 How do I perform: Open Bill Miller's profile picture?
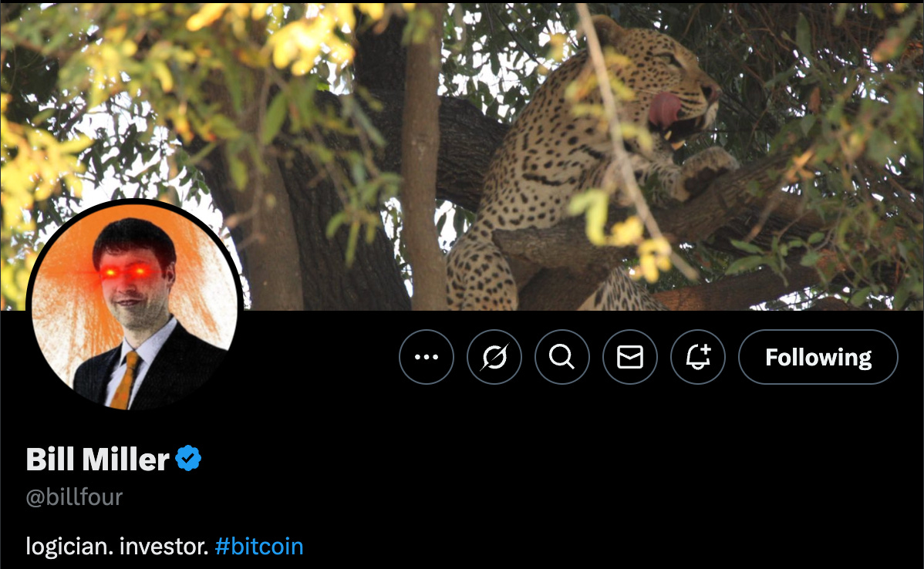point(134,307)
